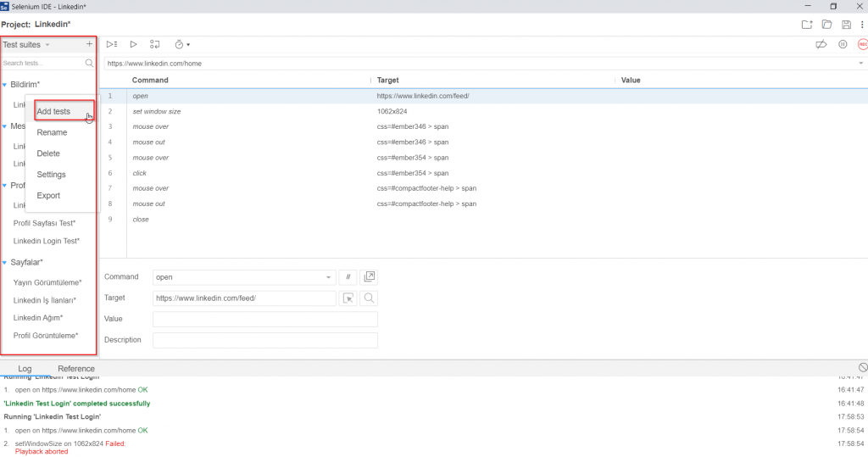Clear the log with the circle-slash icon
The height and width of the screenshot is (457, 868).
(863, 368)
